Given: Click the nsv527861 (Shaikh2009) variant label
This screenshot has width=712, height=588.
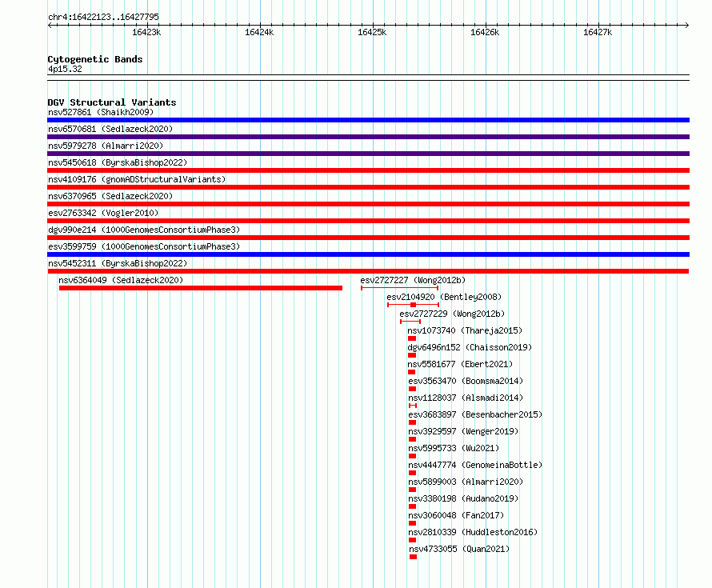Looking at the screenshot, I should pos(101,112).
